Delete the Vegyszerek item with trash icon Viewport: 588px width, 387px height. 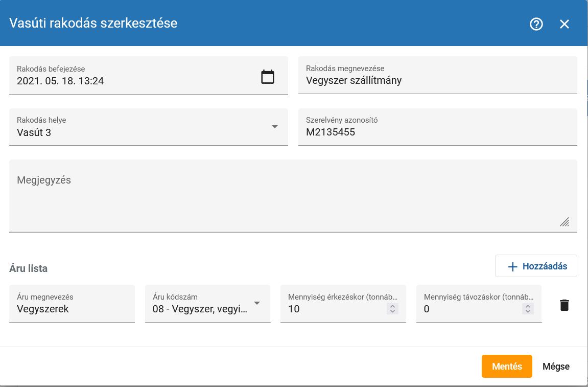tap(564, 305)
